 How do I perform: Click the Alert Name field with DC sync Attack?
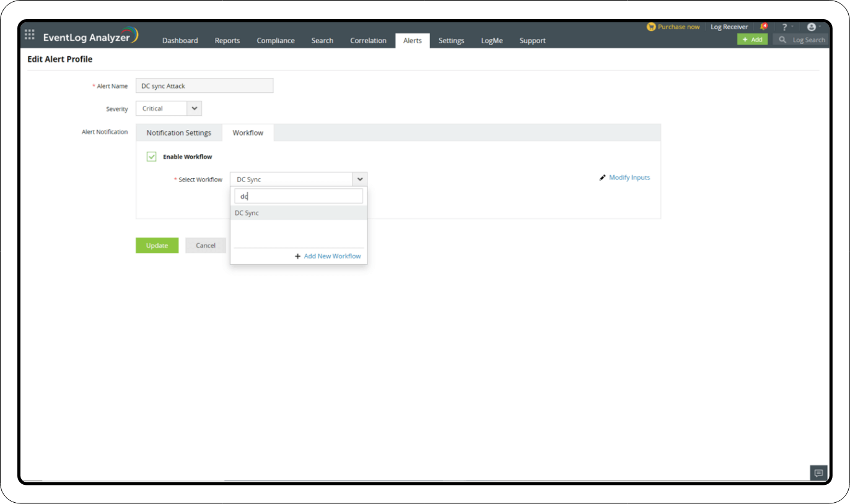(204, 86)
